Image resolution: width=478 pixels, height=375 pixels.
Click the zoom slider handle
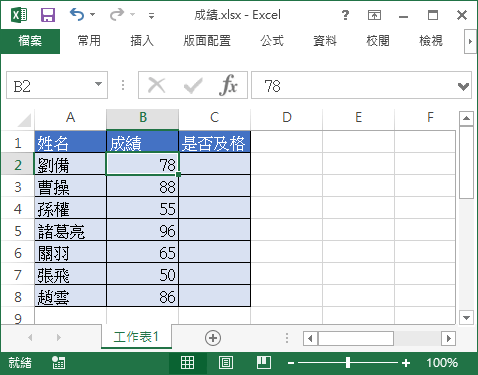coord(348,363)
